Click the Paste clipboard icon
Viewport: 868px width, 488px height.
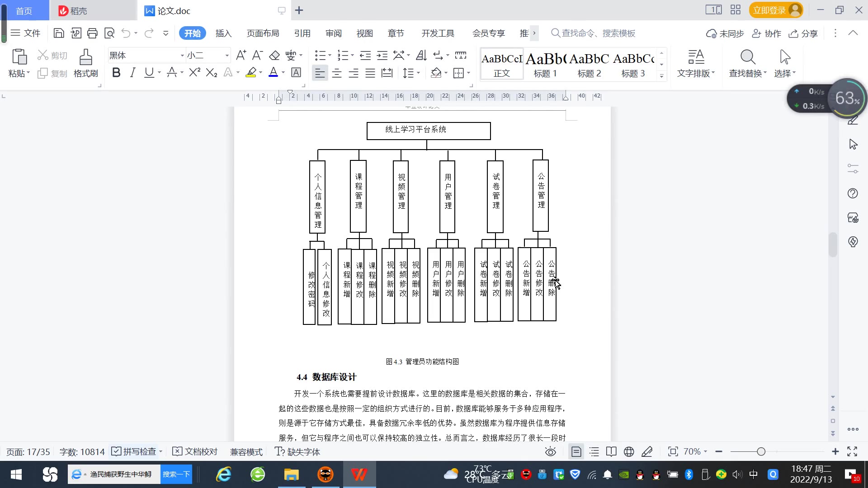19,57
